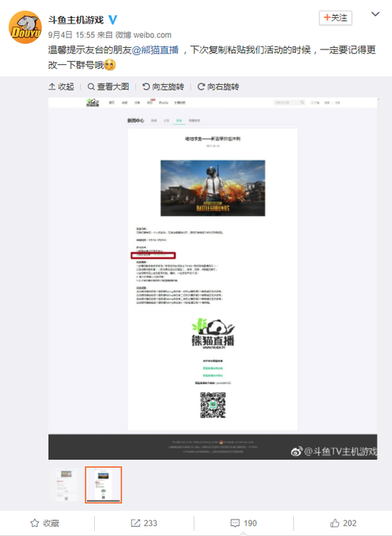Screen dimensions: 392x536
Task: Click the blue verified V badge
Action: point(113,20)
